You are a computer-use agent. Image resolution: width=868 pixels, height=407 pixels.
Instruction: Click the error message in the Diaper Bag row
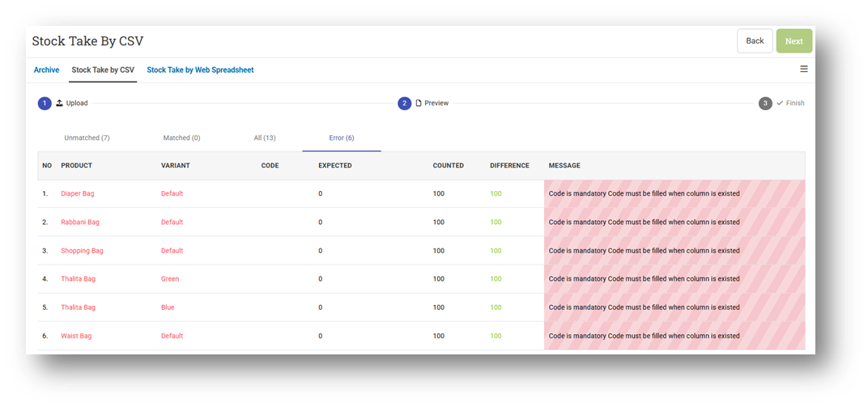tap(644, 193)
